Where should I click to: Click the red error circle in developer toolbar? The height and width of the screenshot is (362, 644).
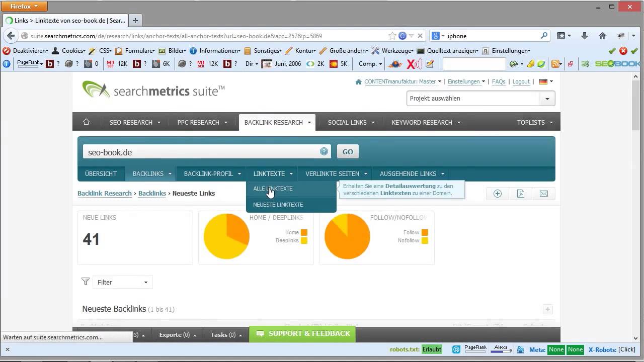(623, 51)
